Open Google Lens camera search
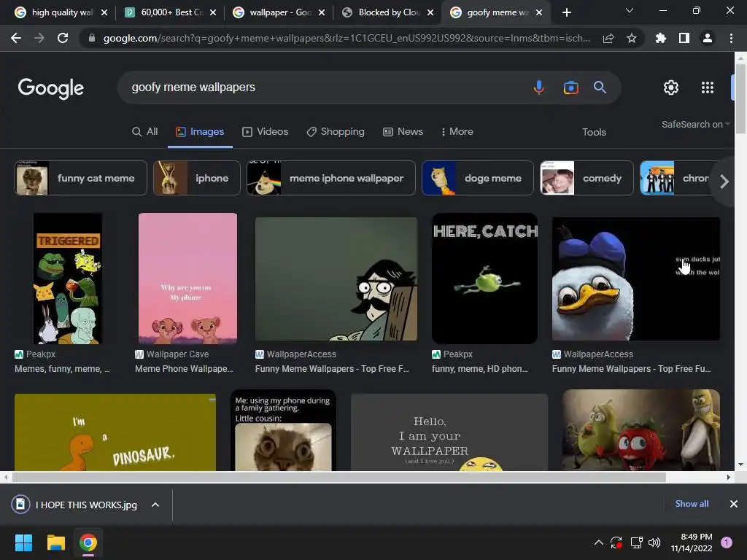 [570, 87]
